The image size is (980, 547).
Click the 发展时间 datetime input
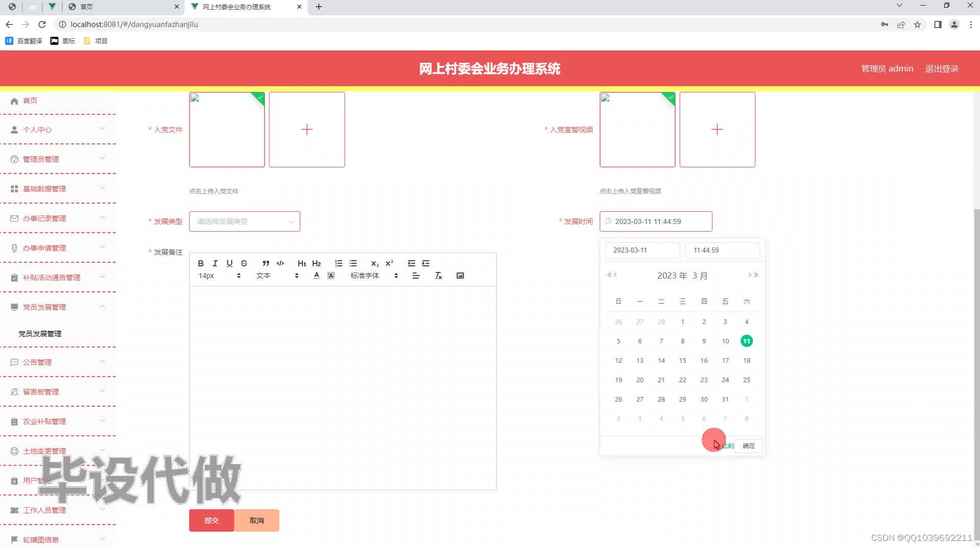(x=656, y=221)
